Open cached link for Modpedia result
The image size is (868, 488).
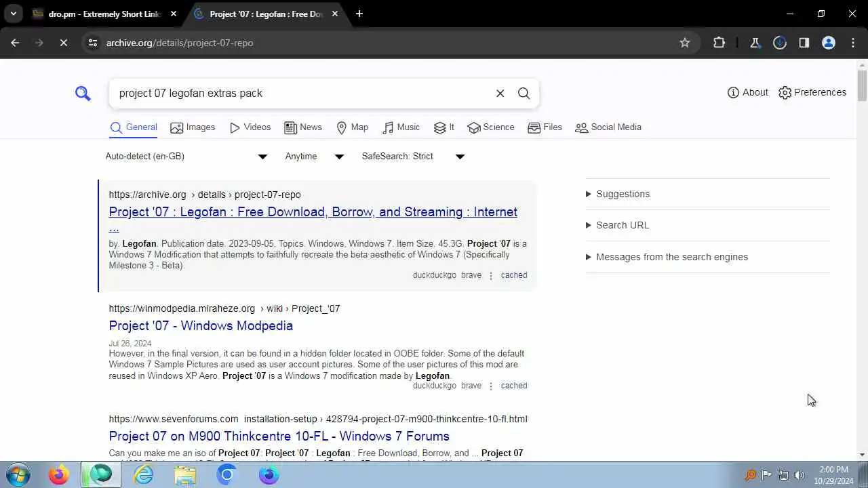514,386
